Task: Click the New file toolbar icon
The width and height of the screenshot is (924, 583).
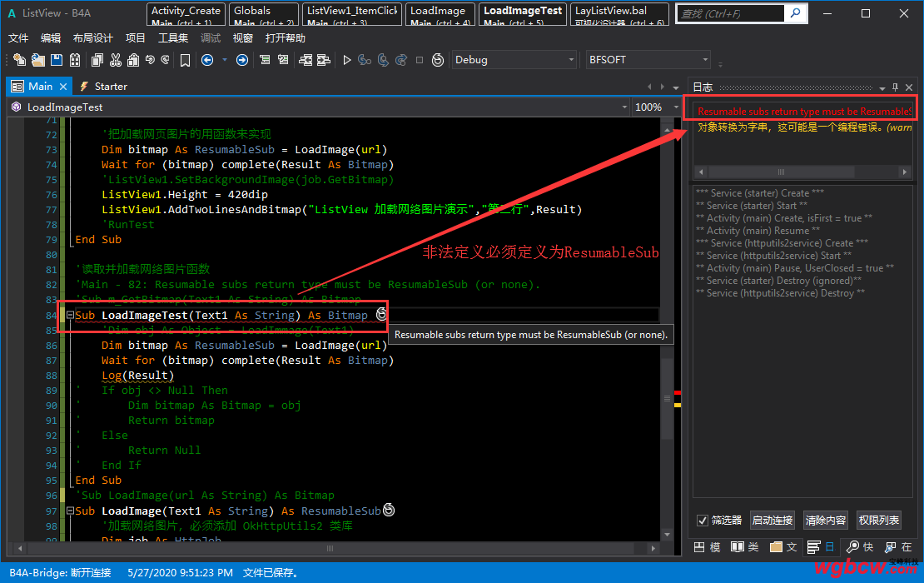Action: click(x=19, y=59)
